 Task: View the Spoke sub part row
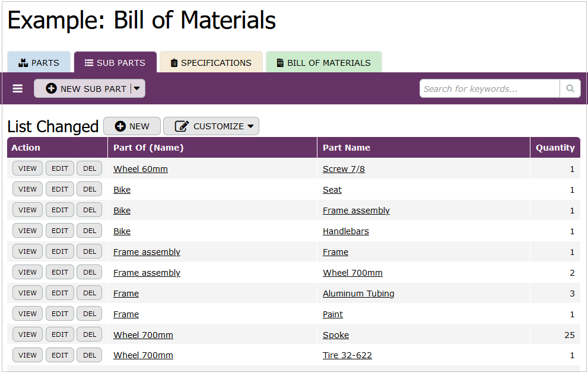(x=27, y=334)
